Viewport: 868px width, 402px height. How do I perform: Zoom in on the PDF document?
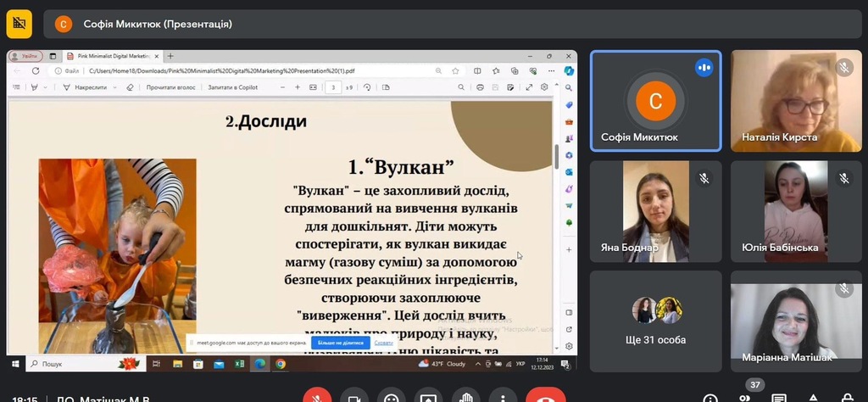pyautogui.click(x=298, y=87)
